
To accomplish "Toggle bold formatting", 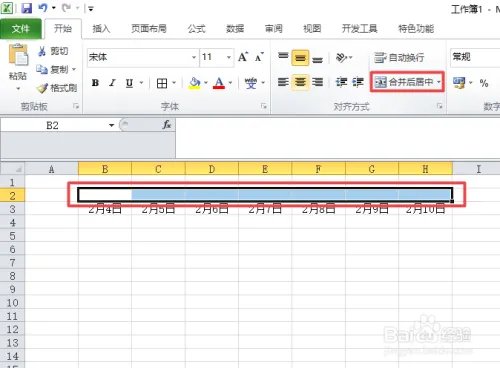I will [95, 83].
